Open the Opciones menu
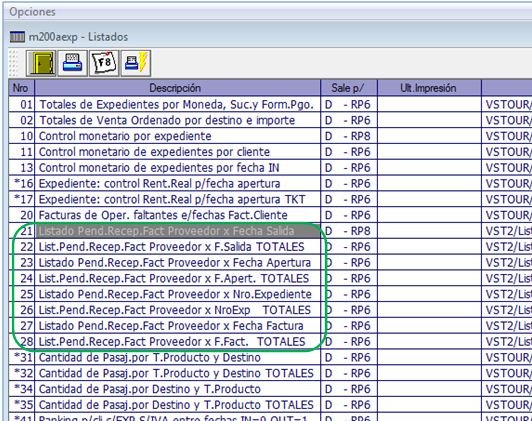Screen dimensions: 532x421 point(32,12)
